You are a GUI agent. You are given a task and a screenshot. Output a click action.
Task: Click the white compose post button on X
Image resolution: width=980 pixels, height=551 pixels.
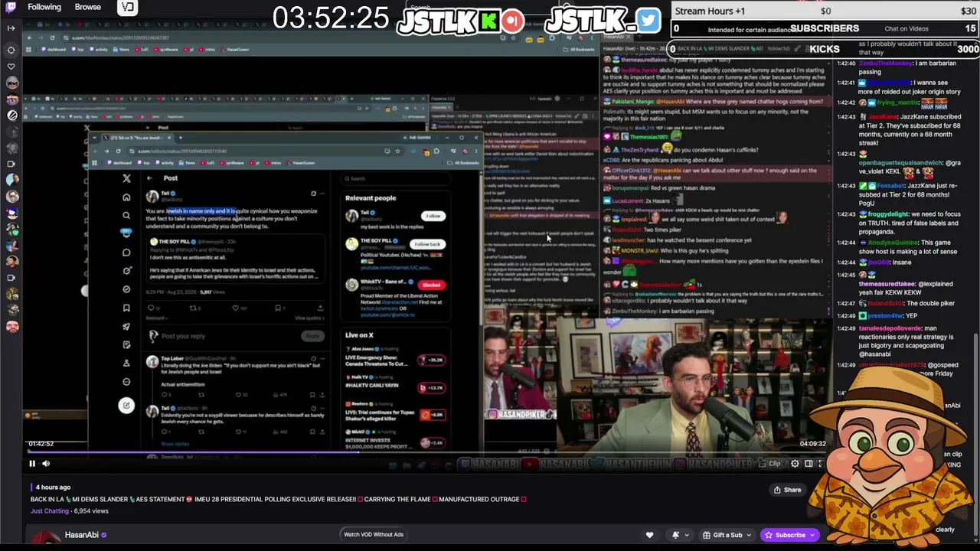point(126,406)
